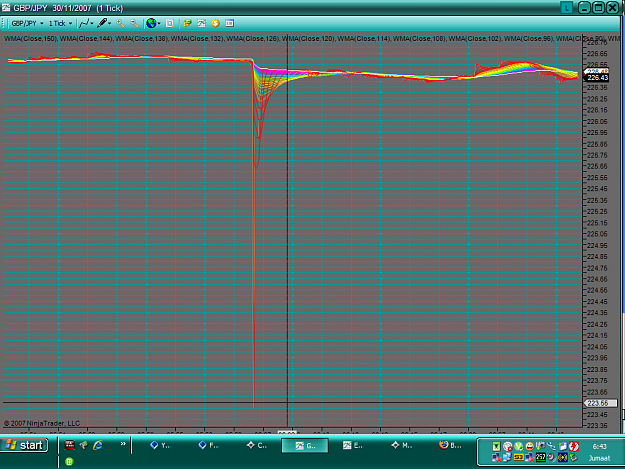Expand the quick launch chevron
This screenshot has height=469, width=625.
point(123,444)
